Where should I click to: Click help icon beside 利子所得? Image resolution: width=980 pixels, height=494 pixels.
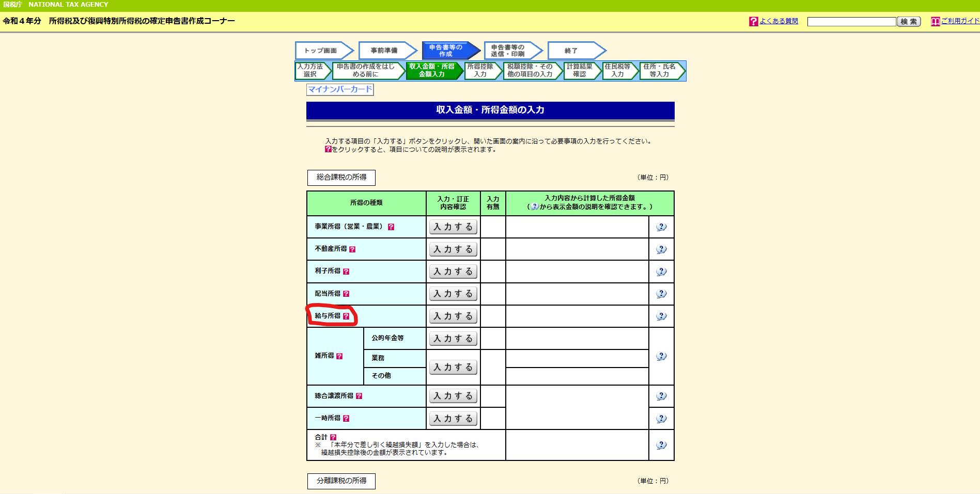346,272
